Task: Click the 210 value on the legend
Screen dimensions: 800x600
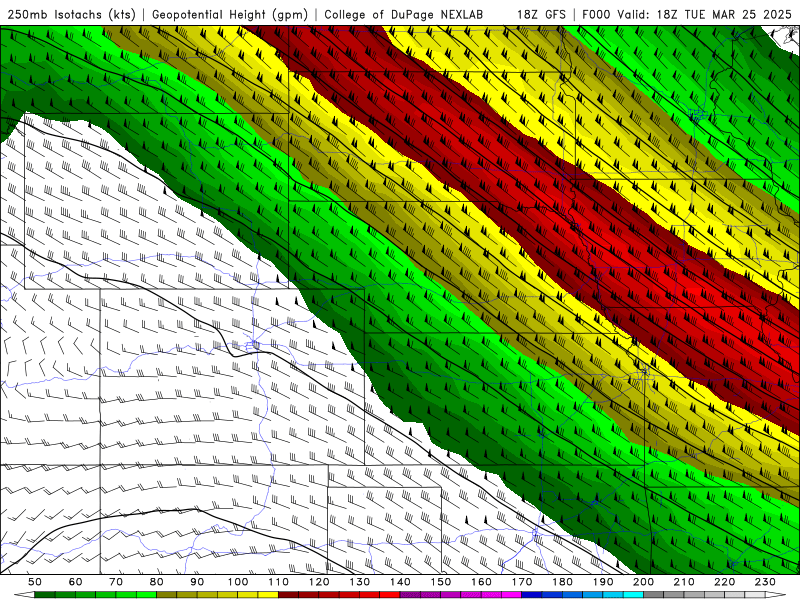Action: (685, 582)
